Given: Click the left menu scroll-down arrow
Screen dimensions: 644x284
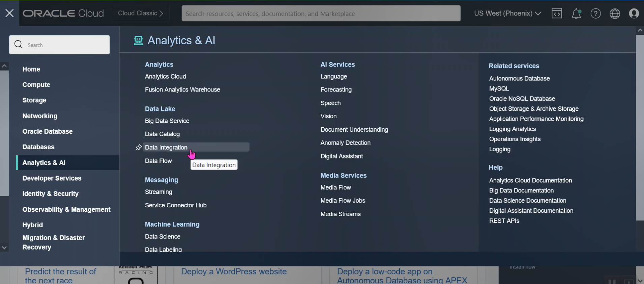Looking at the screenshot, I should 4,248.
